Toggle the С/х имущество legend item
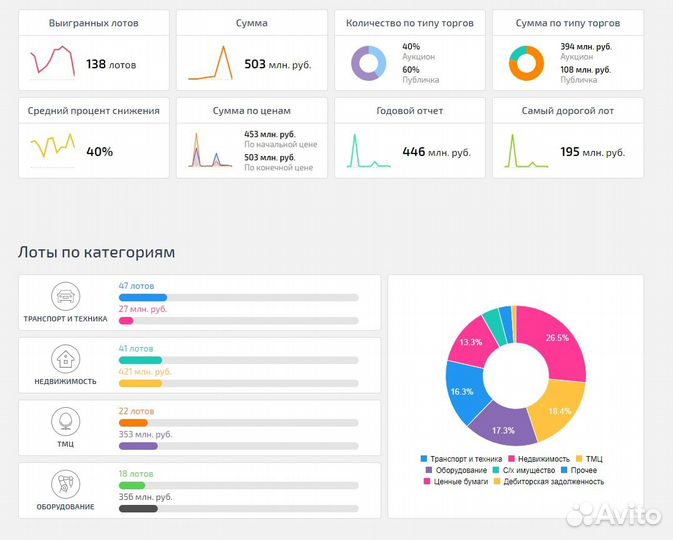Screen dimensions: 673x540 coord(526,470)
